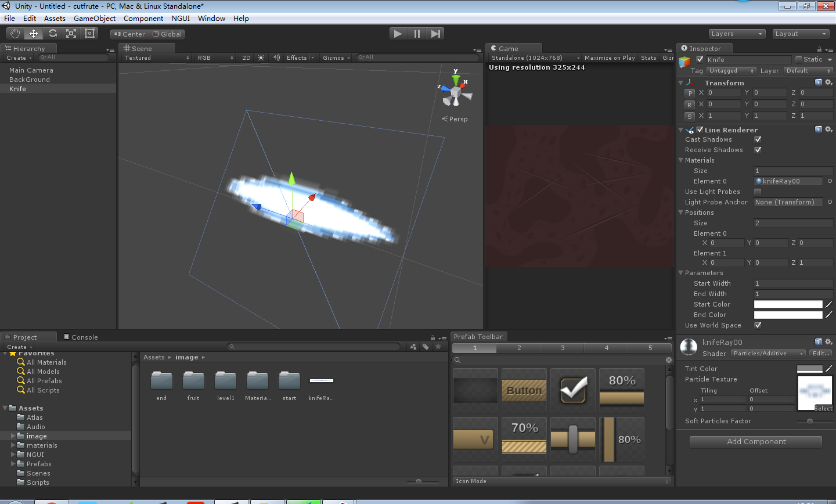Select the Main Camera in Hierarchy

tap(31, 70)
